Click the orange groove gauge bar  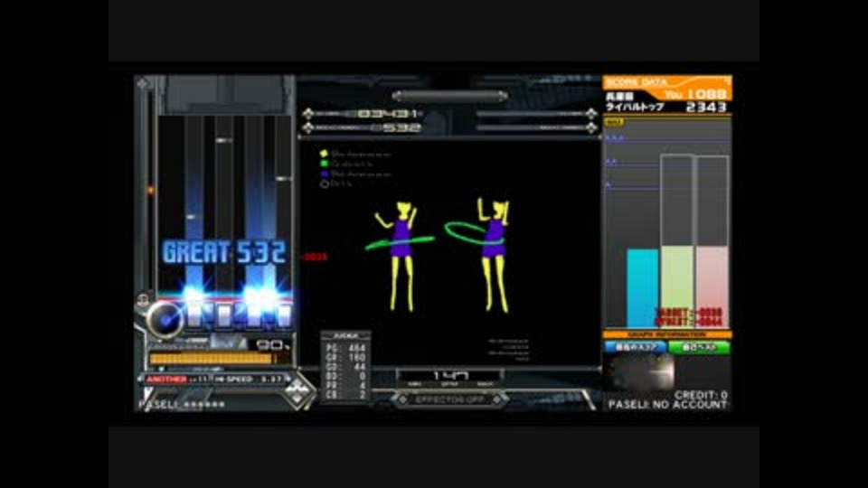212,359
